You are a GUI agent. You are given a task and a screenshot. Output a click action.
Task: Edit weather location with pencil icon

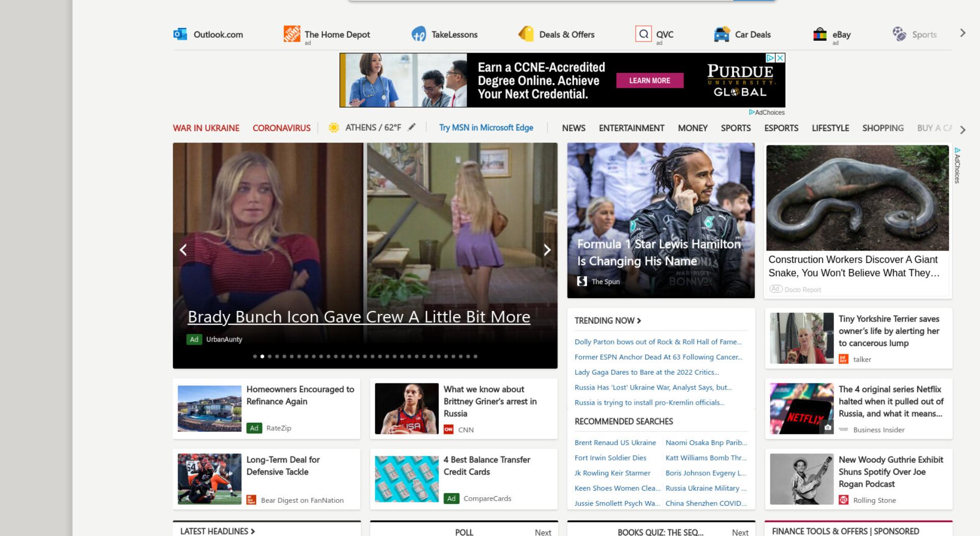coord(412,127)
